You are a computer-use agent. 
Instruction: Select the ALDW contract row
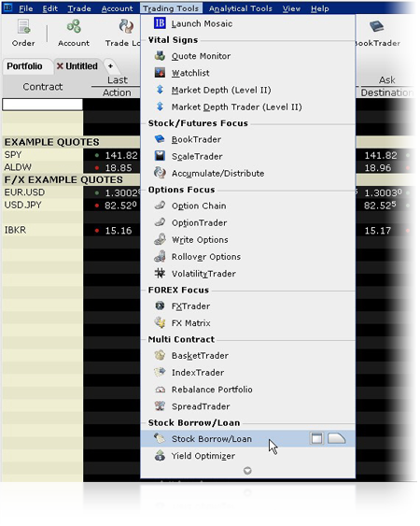[43, 167]
